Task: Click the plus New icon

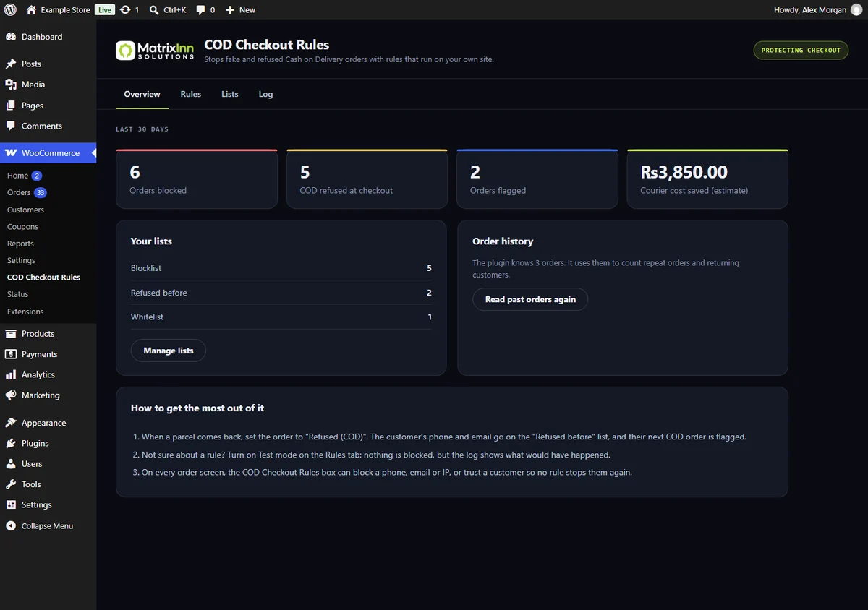Action: pyautogui.click(x=230, y=10)
